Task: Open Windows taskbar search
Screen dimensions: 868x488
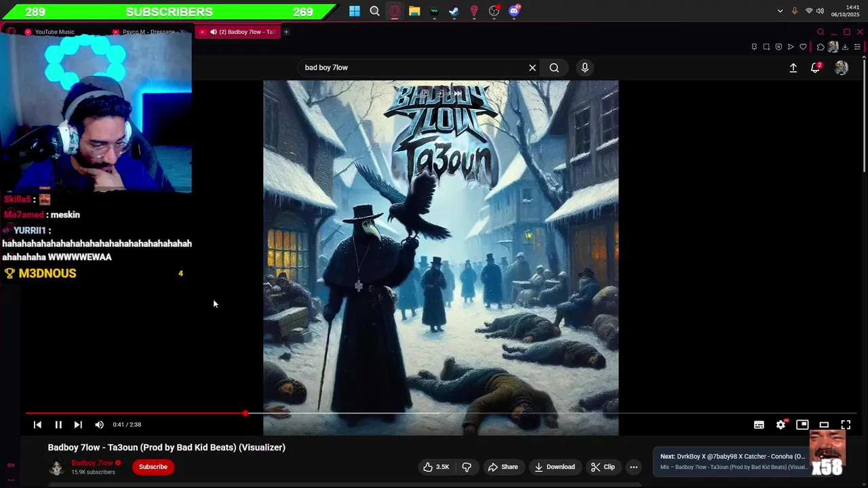Action: (374, 11)
